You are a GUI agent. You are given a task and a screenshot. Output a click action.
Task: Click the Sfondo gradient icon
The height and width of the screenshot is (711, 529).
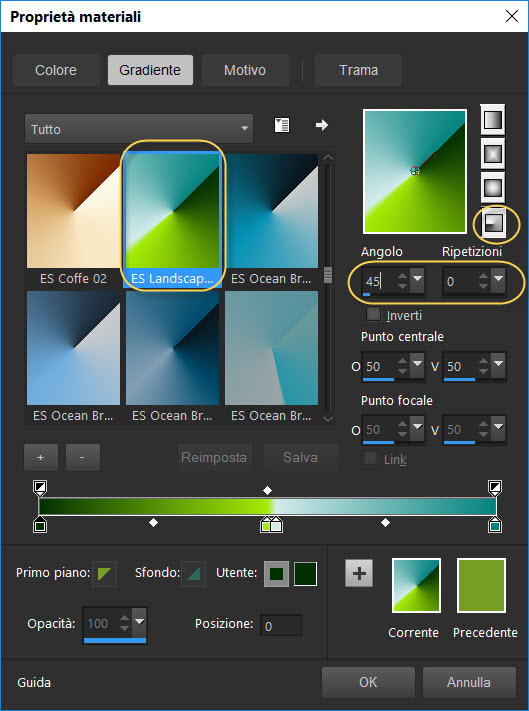click(194, 574)
